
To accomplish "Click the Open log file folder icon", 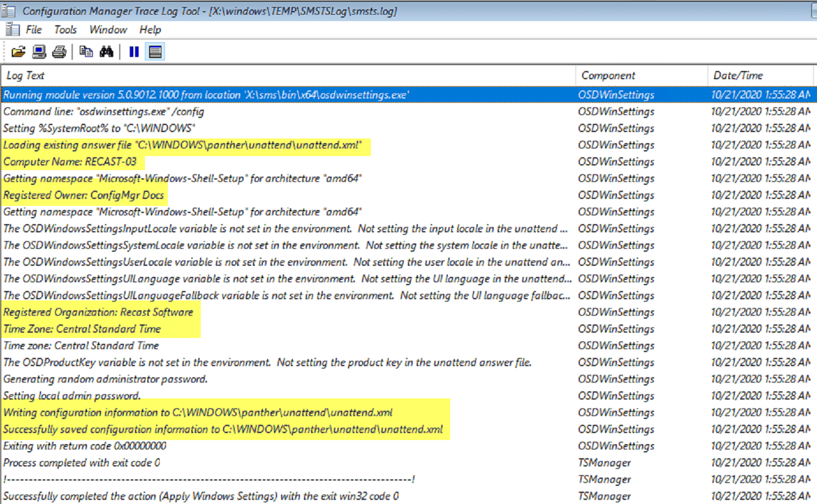I will [x=19, y=52].
